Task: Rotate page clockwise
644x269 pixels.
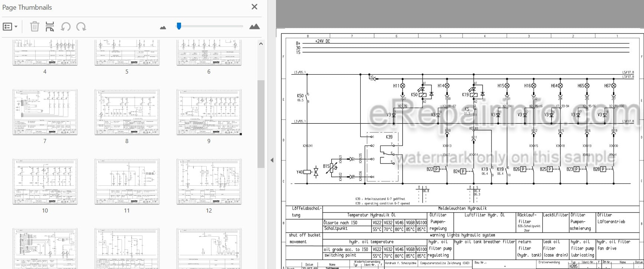Action: coord(81,27)
